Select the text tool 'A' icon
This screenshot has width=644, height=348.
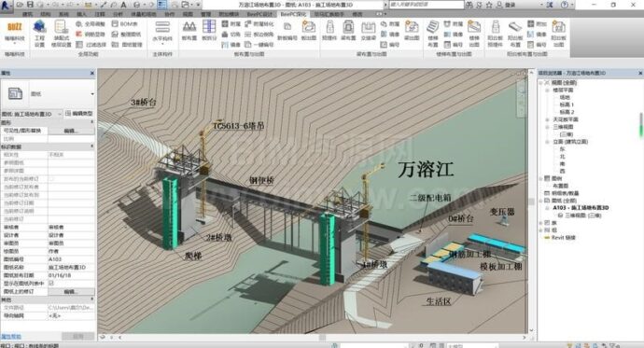click(x=123, y=5)
